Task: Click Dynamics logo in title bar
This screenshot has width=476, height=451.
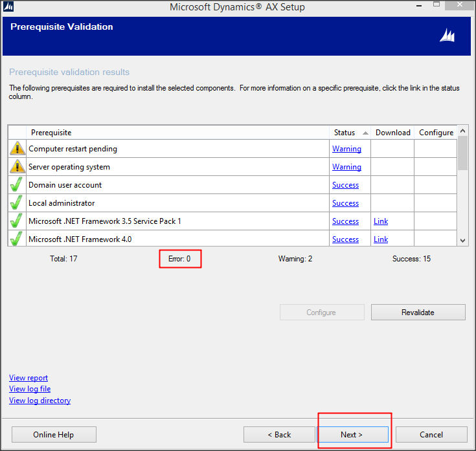Action: (8, 6)
